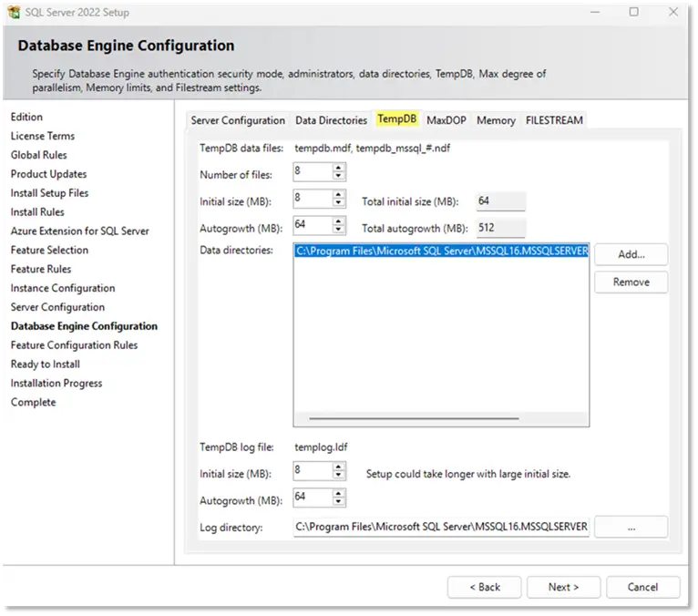Viewport: 698px width, 616px height.
Task: Go to the MaxDOP tab
Action: (x=446, y=120)
